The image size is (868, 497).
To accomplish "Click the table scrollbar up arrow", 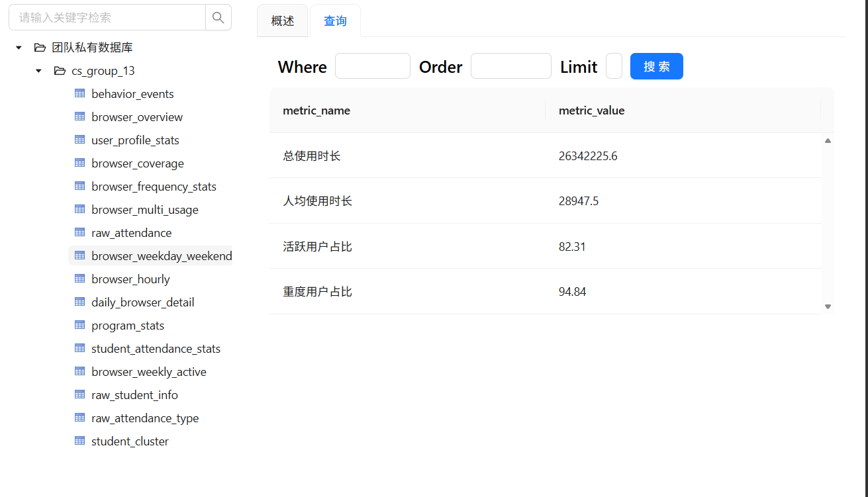I will (x=828, y=140).
